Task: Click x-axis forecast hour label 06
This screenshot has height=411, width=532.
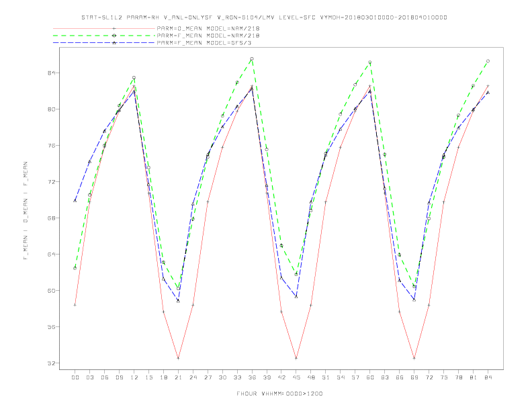Action: pos(105,377)
